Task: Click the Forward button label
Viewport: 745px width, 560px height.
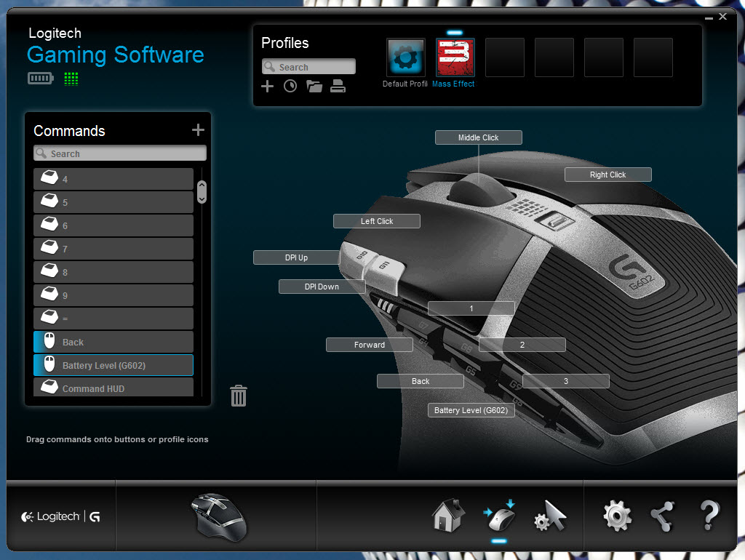Action: coord(369,345)
